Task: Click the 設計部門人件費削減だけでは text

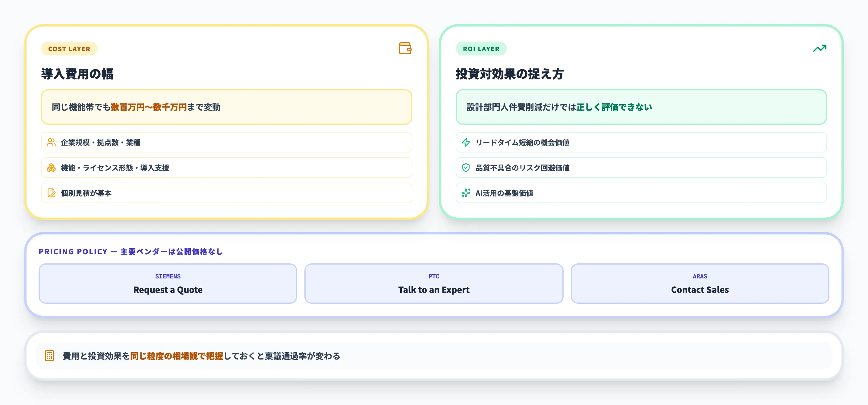Action: click(521, 107)
